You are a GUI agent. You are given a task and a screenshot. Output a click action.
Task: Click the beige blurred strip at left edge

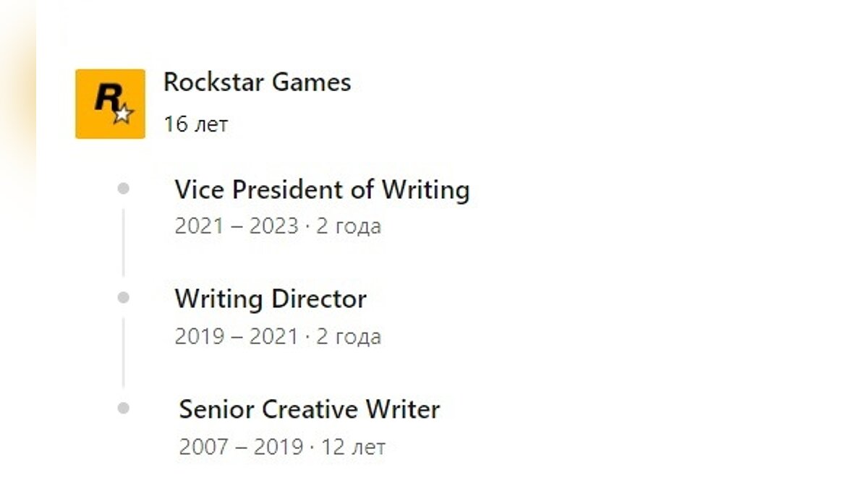click(16, 108)
